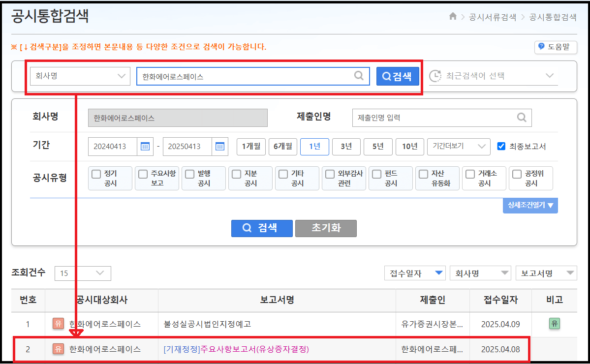Check the 자산유동화 filter checkbox
This screenshot has height=364, width=590.
point(423,174)
